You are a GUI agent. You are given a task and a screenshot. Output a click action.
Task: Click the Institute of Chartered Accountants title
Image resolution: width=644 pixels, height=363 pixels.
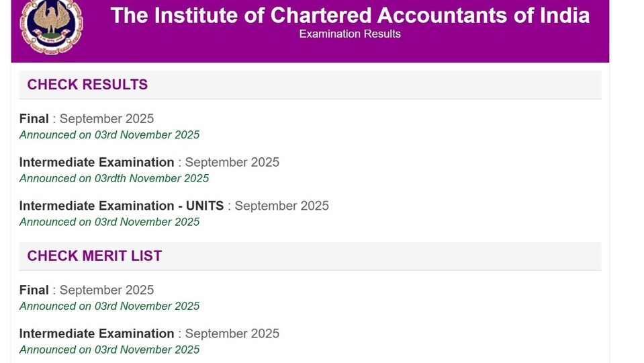(350, 15)
